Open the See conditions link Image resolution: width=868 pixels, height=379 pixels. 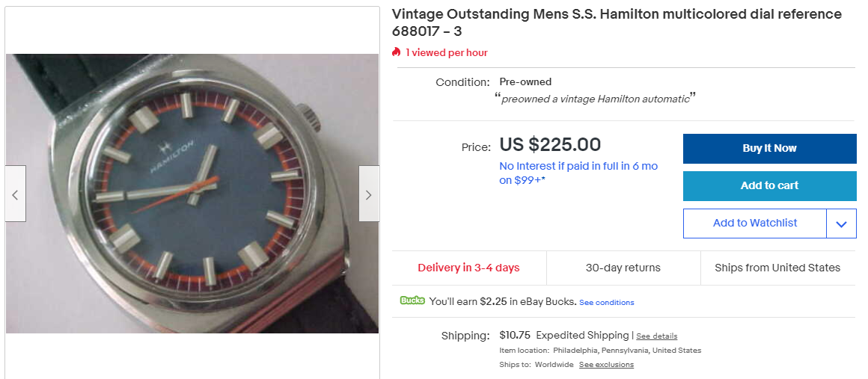606,303
